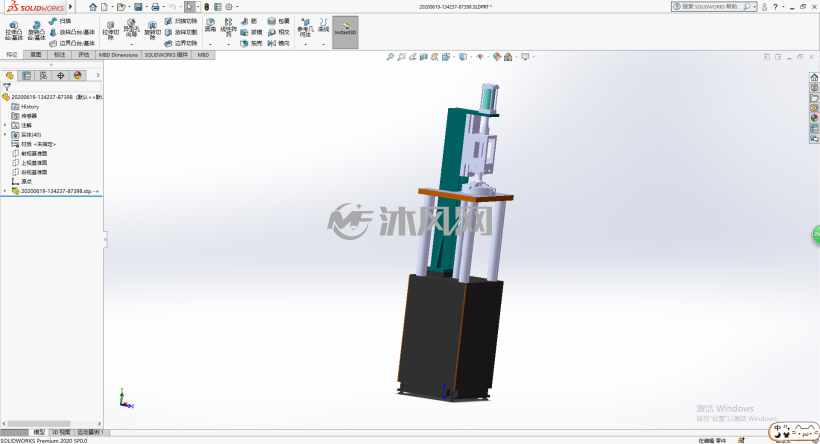Viewport: 820px width, 444px height.
Task: Open the dropdown arrow below Reference Geometry
Action: pyautogui.click(x=305, y=44)
